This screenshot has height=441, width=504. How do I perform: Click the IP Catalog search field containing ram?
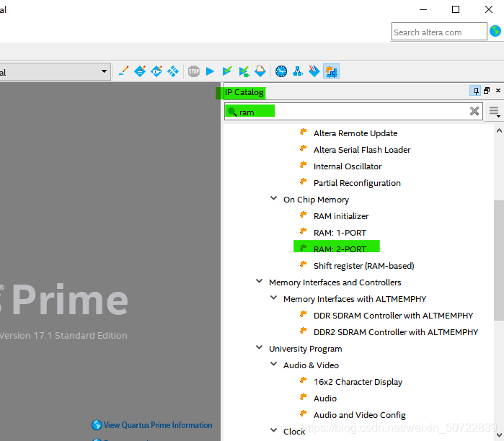353,112
